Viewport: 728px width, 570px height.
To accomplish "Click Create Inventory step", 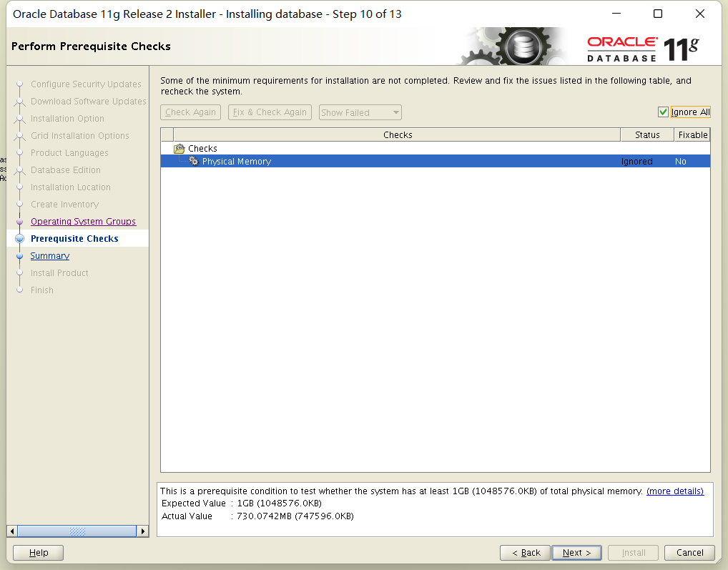I will pos(64,205).
